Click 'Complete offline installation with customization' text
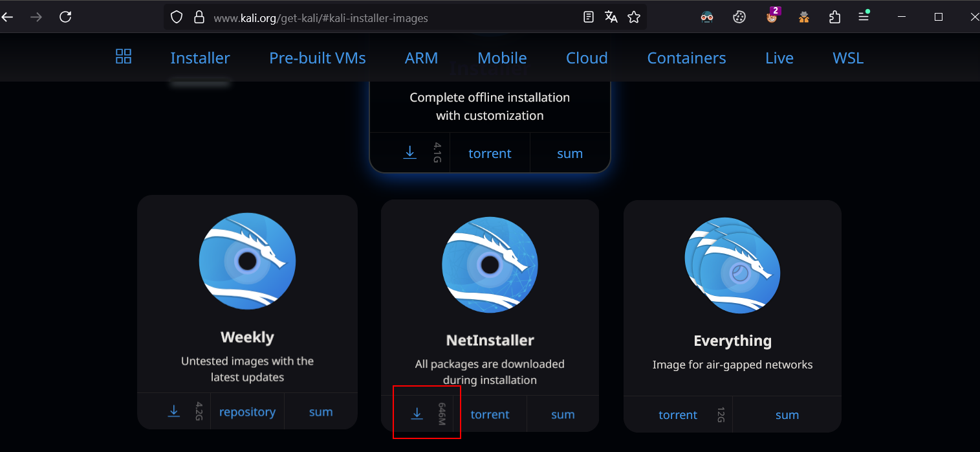 click(490, 107)
